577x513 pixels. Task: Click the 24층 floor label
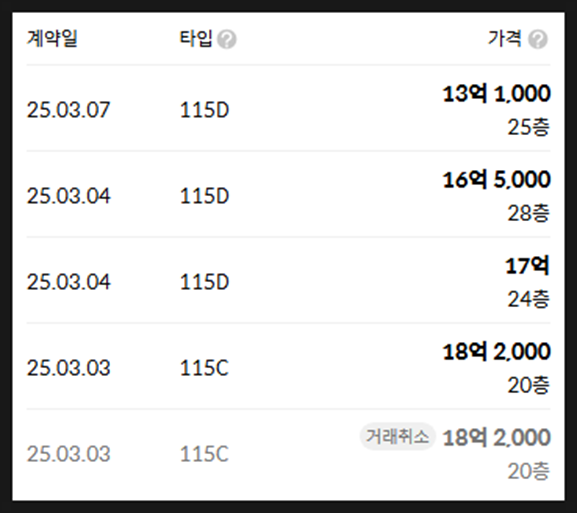(528, 299)
